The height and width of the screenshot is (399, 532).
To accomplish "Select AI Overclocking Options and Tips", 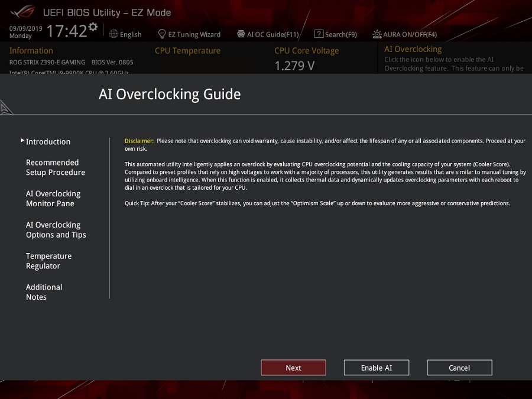I will tap(56, 230).
